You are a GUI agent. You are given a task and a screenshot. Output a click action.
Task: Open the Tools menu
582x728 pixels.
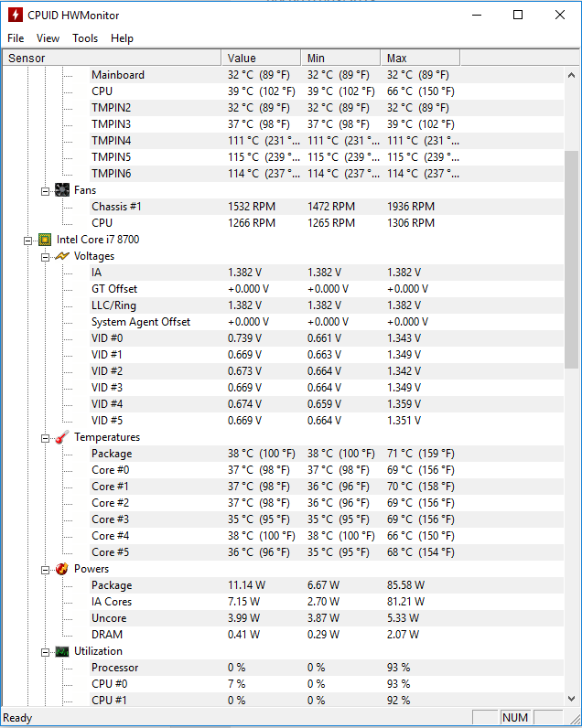(x=85, y=38)
